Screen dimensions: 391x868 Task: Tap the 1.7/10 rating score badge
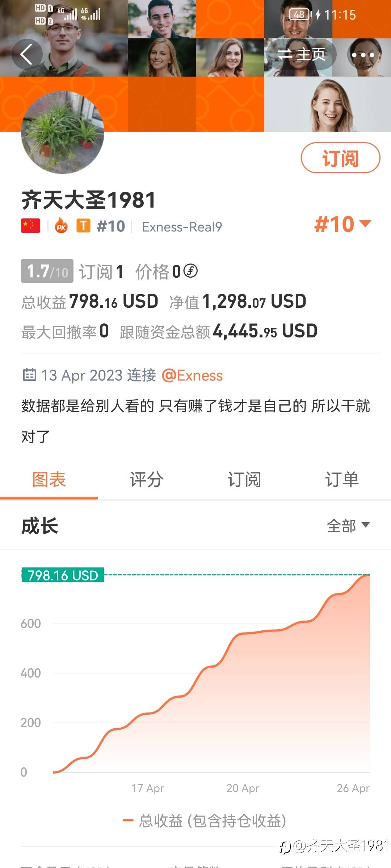pyautogui.click(x=47, y=271)
